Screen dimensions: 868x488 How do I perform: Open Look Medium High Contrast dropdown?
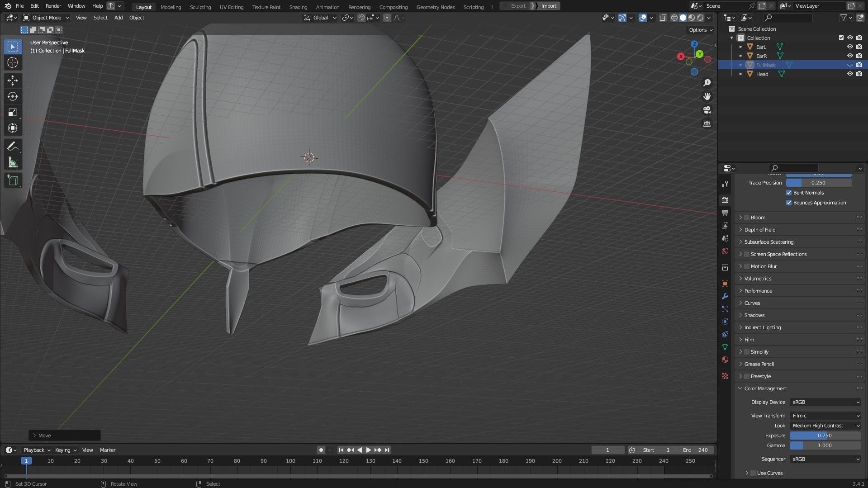click(825, 426)
